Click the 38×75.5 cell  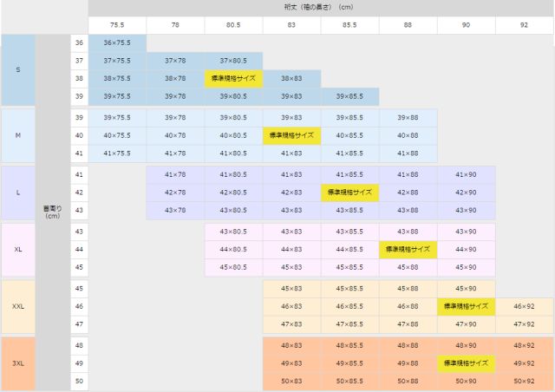(117, 79)
